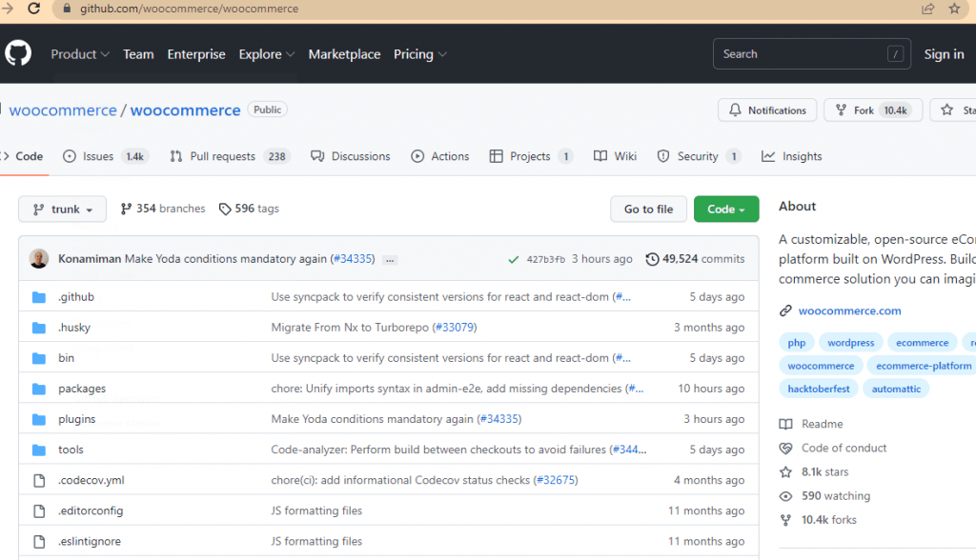The image size is (976, 560).
Task: Open the 354 branches link
Action: click(163, 209)
